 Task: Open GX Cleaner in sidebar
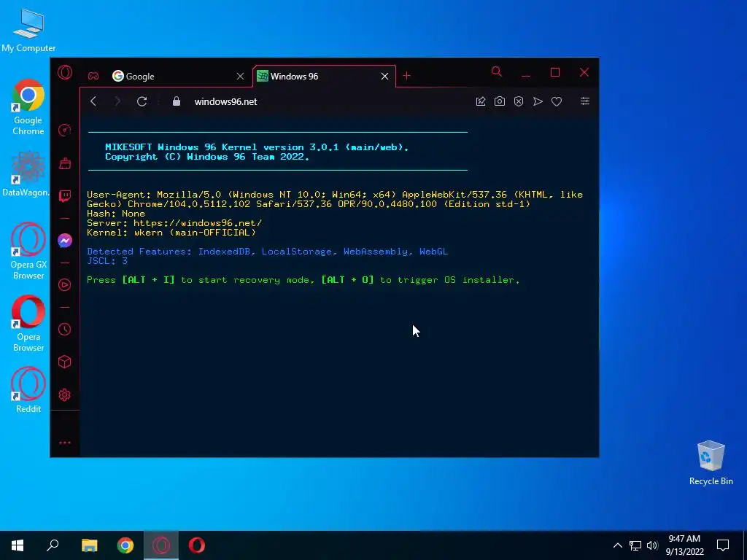[x=65, y=164]
